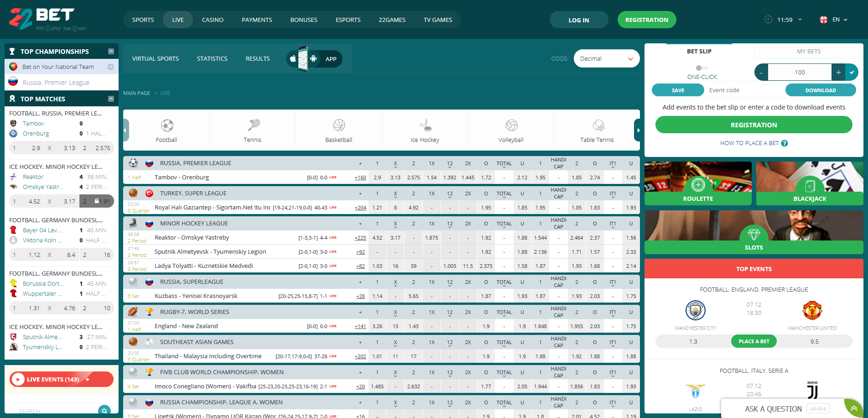
Task: Collapse the Top Championships panel
Action: pyautogui.click(x=111, y=52)
